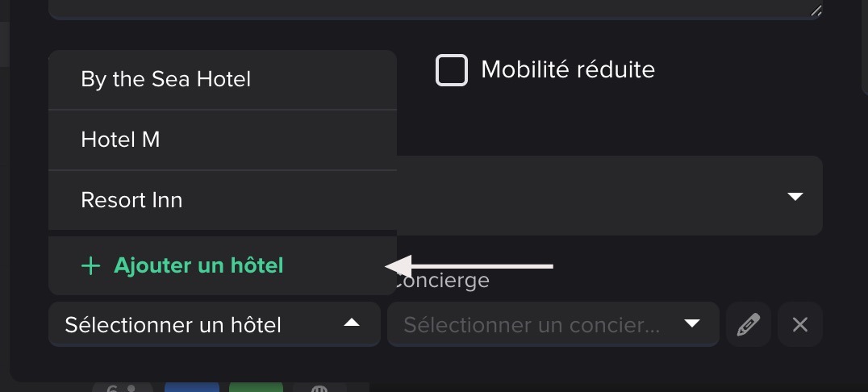Enable the Mobilité réduite checkbox

coord(452,70)
